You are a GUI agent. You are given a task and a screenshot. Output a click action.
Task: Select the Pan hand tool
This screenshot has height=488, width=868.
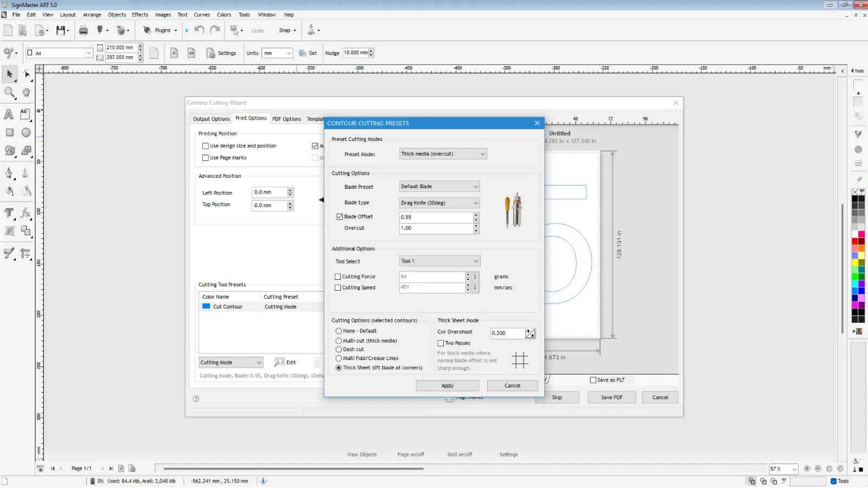click(25, 92)
